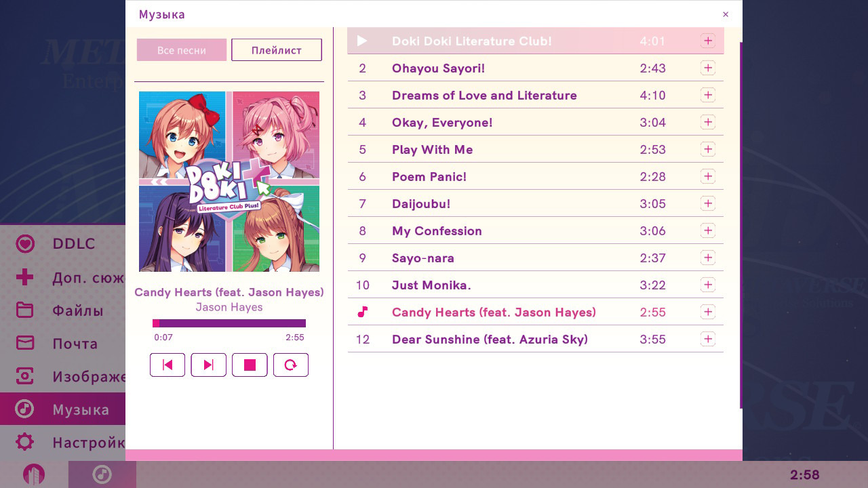The width and height of the screenshot is (868, 488).
Task: Add Just Monika. to playlist with plus icon
Action: 707,285
